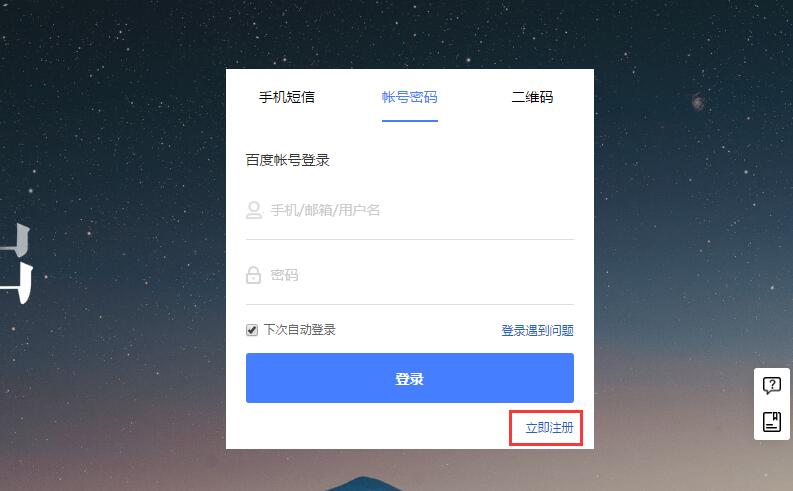
Task: Focus the 密码 password field
Action: tap(410, 275)
